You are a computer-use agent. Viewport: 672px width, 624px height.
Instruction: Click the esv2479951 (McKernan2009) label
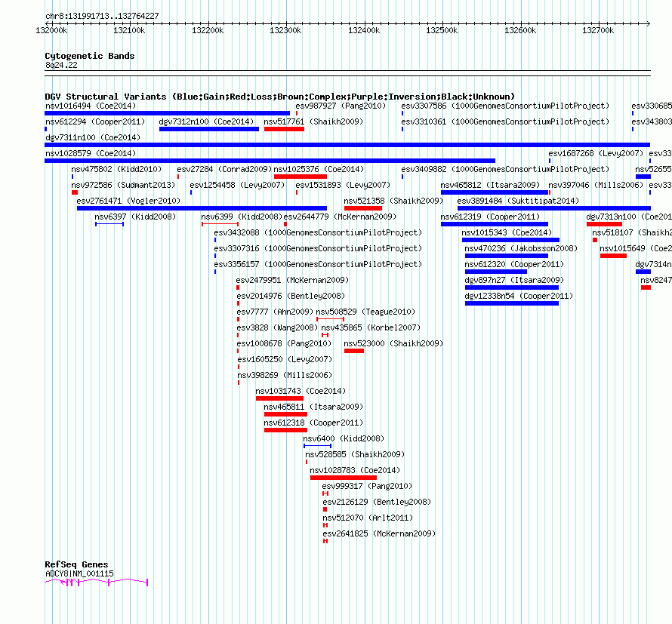292,280
